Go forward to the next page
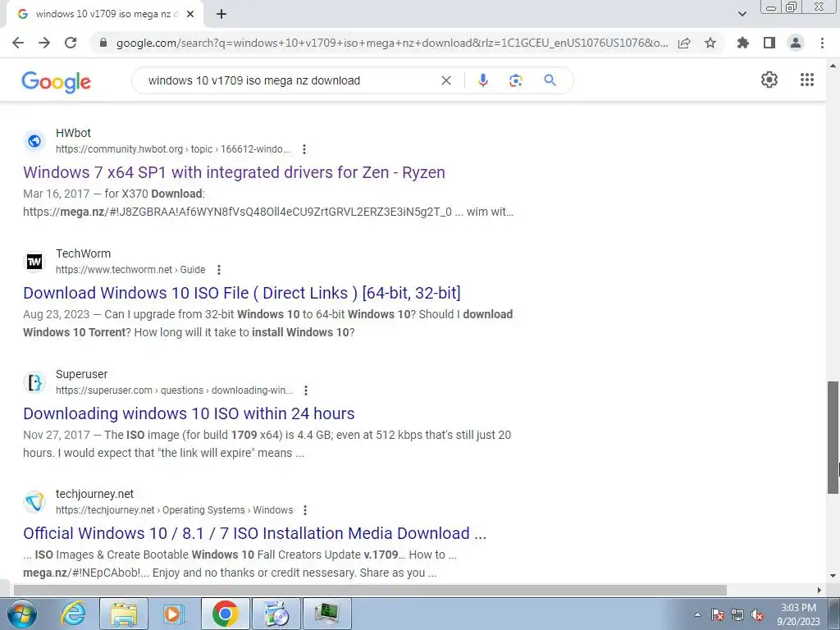The width and height of the screenshot is (840, 630). [x=44, y=43]
